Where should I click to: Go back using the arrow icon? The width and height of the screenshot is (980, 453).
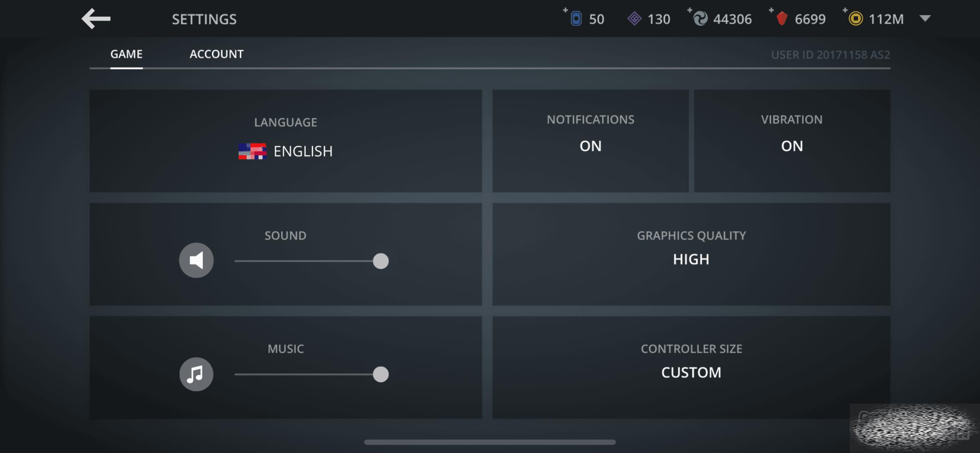(96, 19)
